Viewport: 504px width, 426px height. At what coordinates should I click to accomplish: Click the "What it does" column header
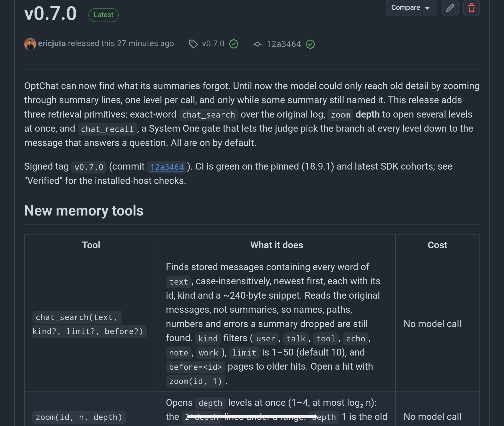(276, 245)
